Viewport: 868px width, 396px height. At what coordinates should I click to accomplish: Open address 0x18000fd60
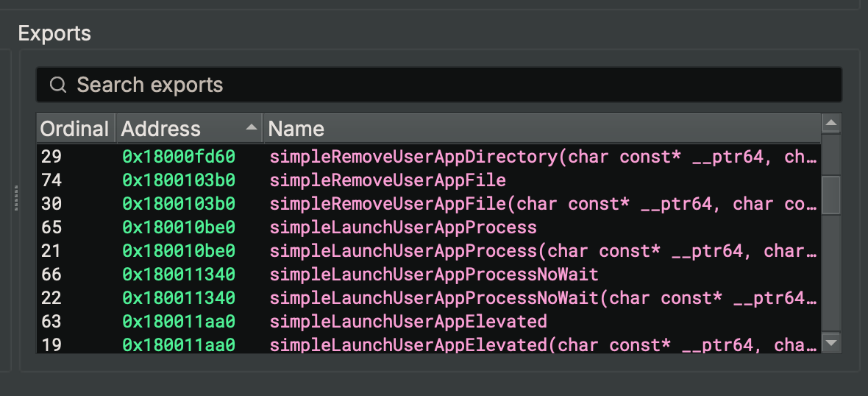179,157
